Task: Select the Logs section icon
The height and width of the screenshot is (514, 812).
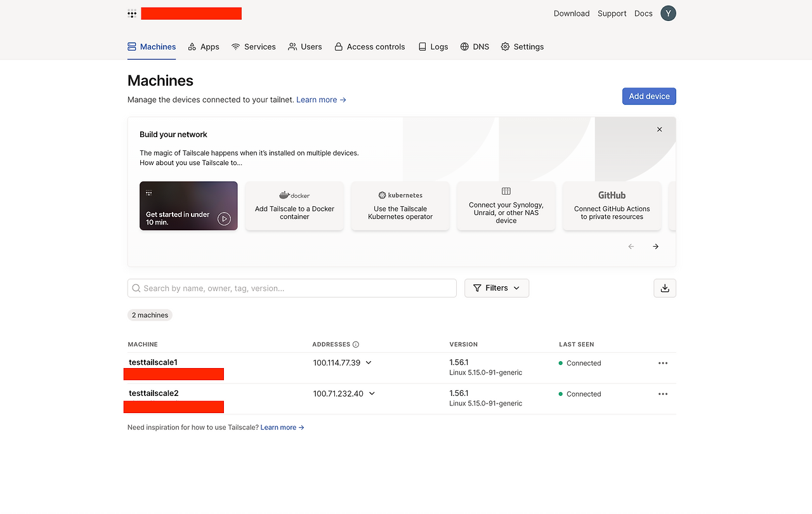Action: 421,46
